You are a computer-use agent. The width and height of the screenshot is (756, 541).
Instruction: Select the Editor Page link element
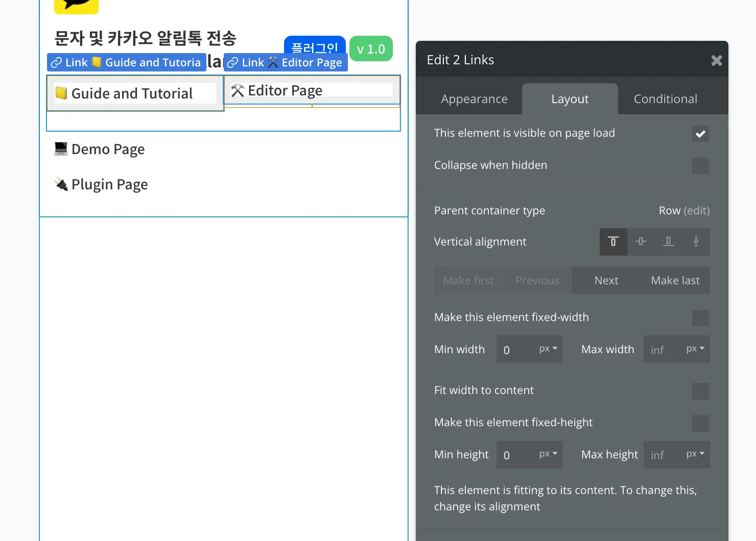tap(312, 90)
